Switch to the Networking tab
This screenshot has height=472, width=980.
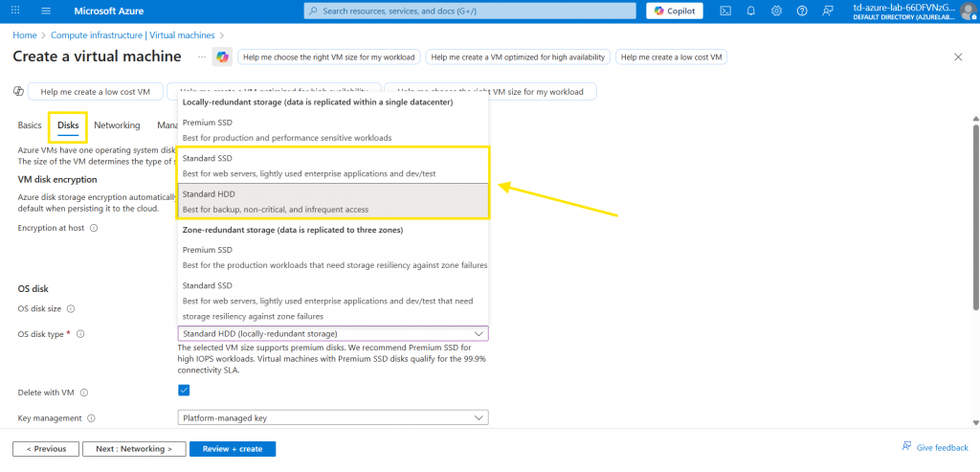pyautogui.click(x=117, y=125)
